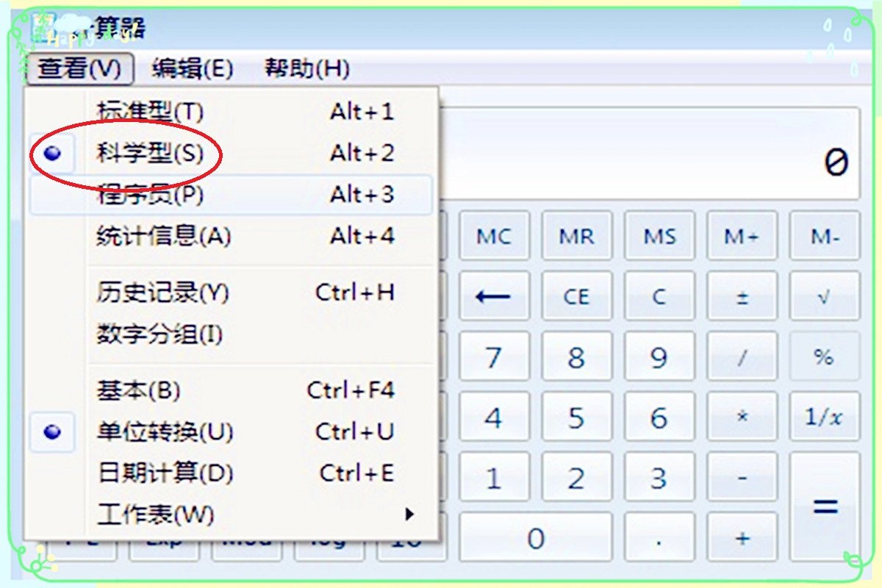Image resolution: width=882 pixels, height=588 pixels.
Task: Expand the 工作表(W) submenu
Action: tap(147, 516)
